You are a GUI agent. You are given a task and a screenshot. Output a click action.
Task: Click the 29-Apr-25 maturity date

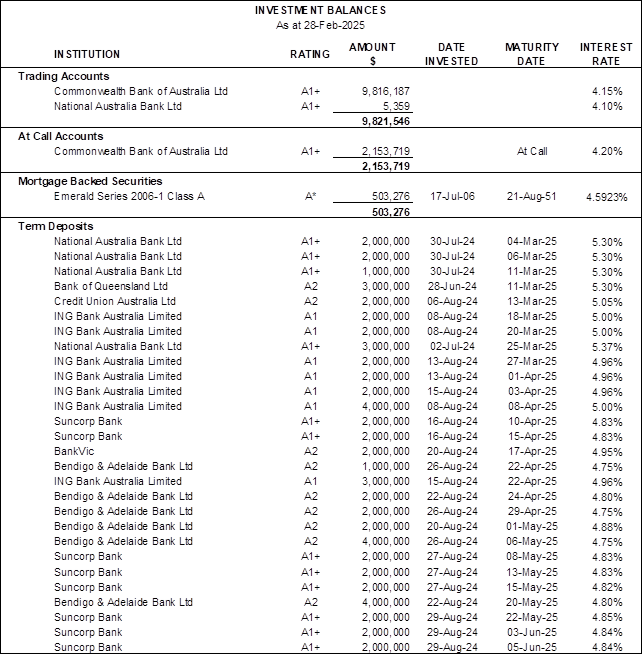[532, 512]
